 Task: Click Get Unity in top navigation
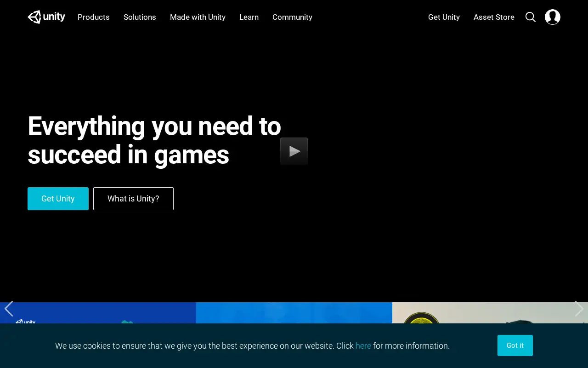click(x=444, y=17)
